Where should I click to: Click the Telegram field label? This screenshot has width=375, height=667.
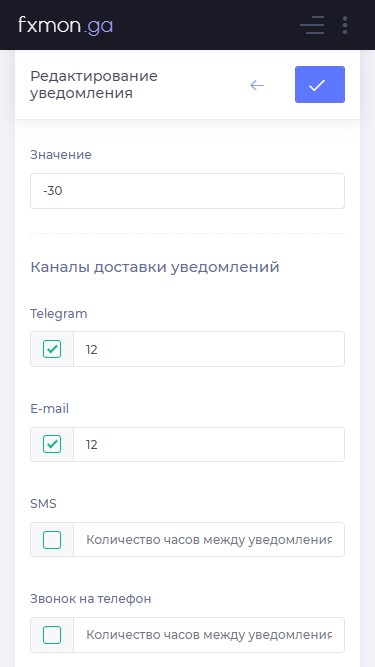pyautogui.click(x=59, y=314)
